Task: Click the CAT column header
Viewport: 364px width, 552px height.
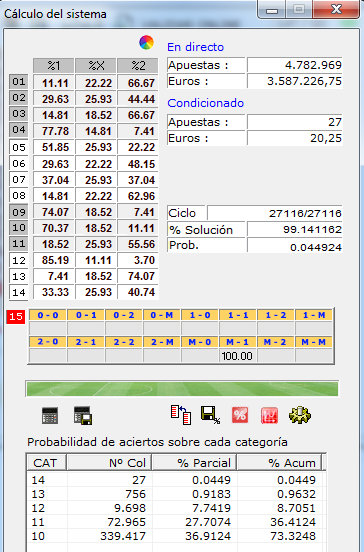Action: [46, 463]
